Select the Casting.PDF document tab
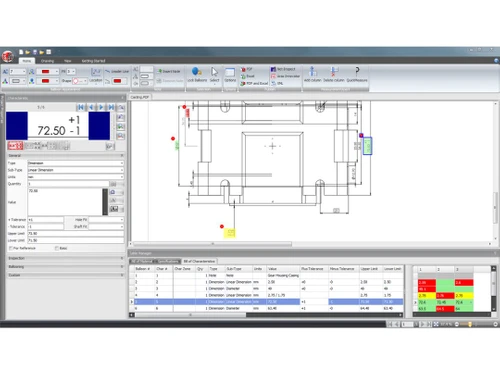Screen dimensions: 500x375 tap(140, 97)
